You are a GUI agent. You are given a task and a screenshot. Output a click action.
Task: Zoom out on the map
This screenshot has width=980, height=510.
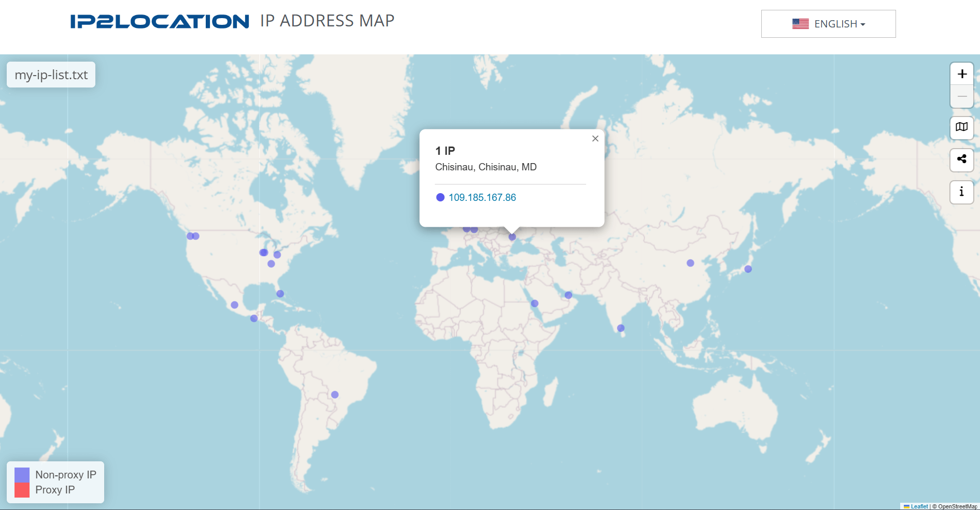click(962, 96)
